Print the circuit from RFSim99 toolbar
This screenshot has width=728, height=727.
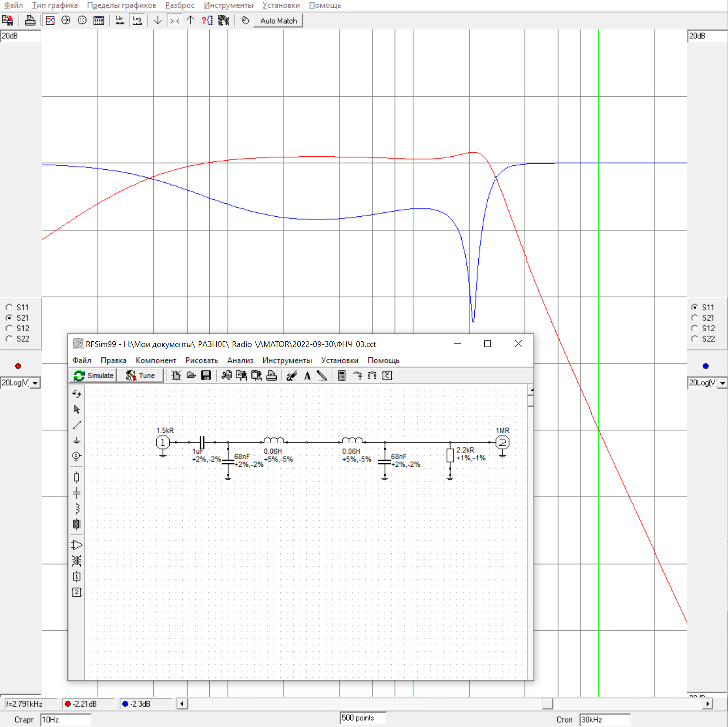click(272, 375)
